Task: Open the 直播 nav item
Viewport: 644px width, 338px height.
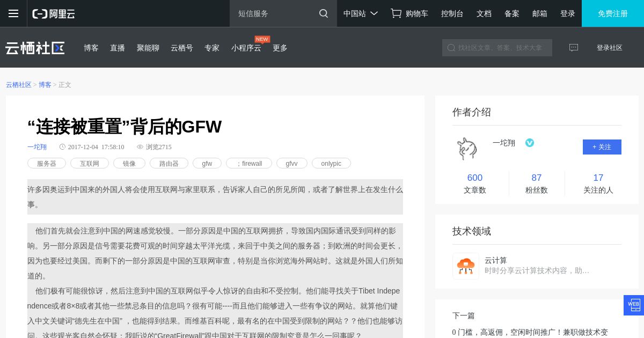Action: [x=118, y=48]
